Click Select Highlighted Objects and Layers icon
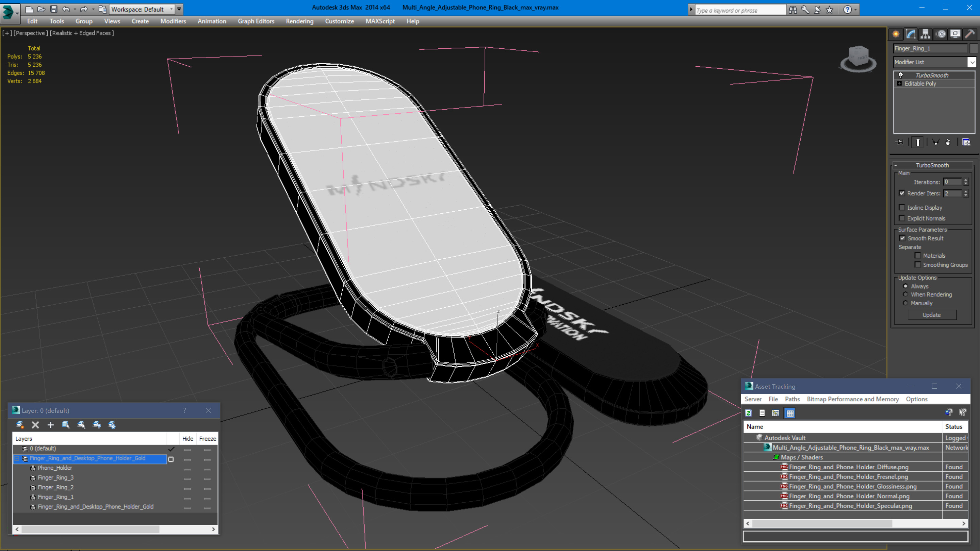This screenshot has width=980, height=551. (x=66, y=425)
